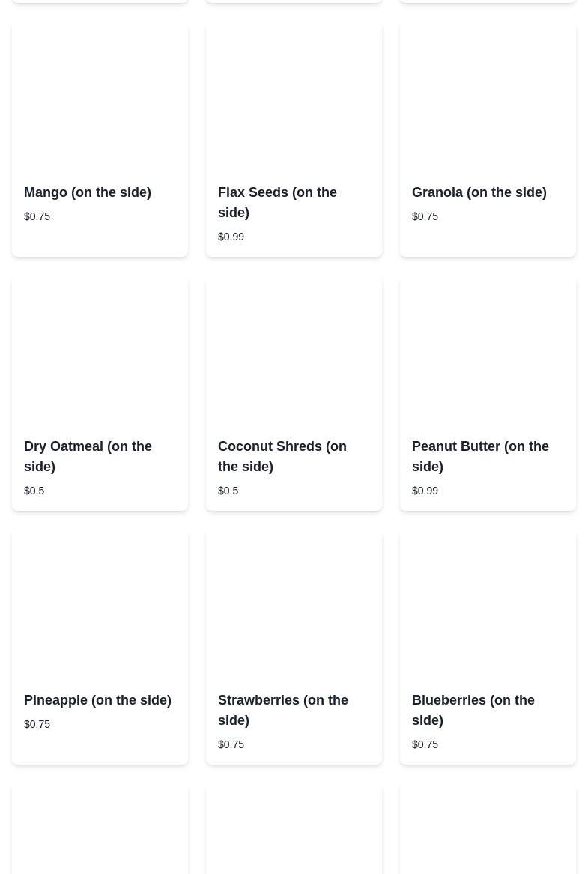The height and width of the screenshot is (874, 588).
Task: Click the Strawberries card image area
Action: [294, 605]
